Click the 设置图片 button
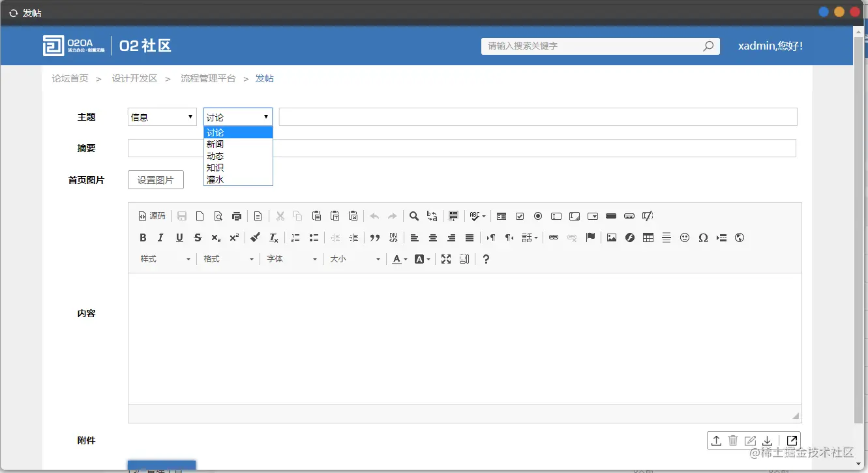This screenshot has height=473, width=868. tap(156, 180)
